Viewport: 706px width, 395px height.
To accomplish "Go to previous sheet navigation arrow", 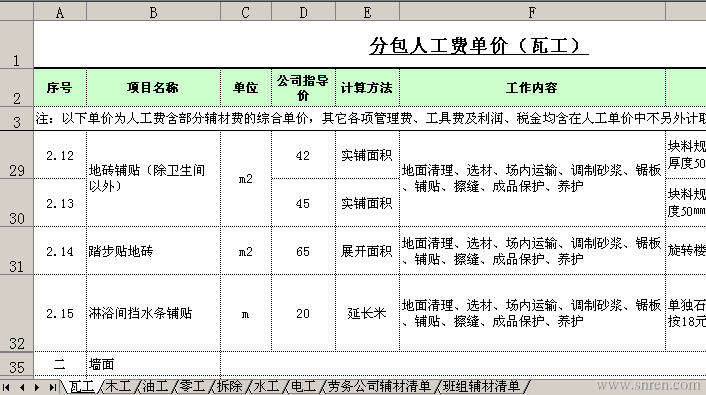I will (22, 387).
